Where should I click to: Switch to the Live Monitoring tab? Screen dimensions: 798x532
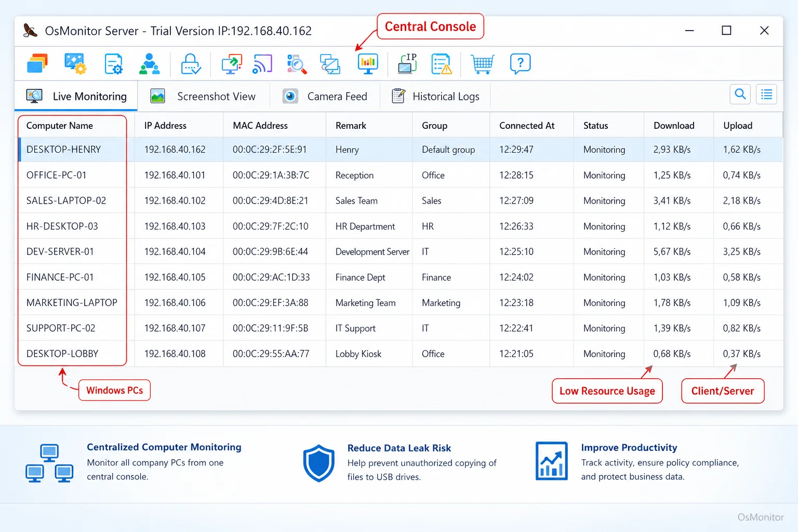[x=76, y=96]
